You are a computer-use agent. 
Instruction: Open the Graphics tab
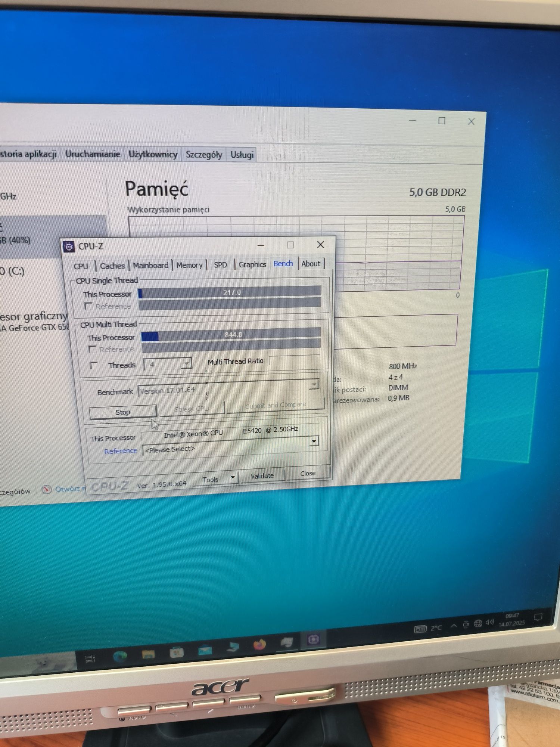point(252,264)
